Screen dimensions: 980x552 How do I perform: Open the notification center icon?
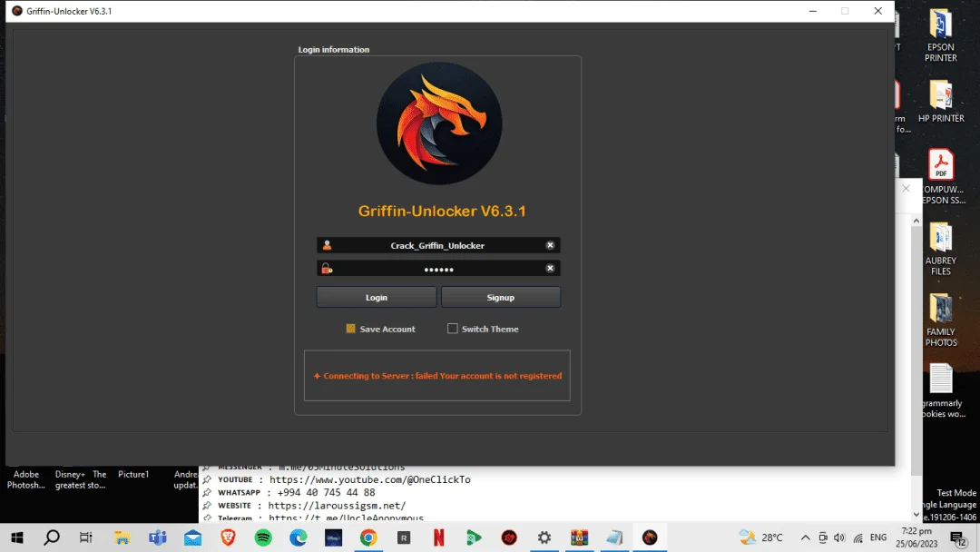[959, 537]
